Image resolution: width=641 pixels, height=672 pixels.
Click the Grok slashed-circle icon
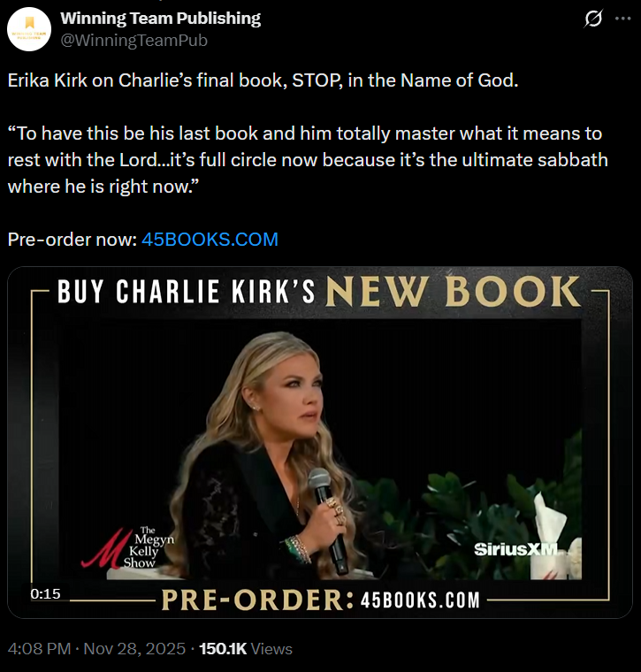click(x=593, y=19)
